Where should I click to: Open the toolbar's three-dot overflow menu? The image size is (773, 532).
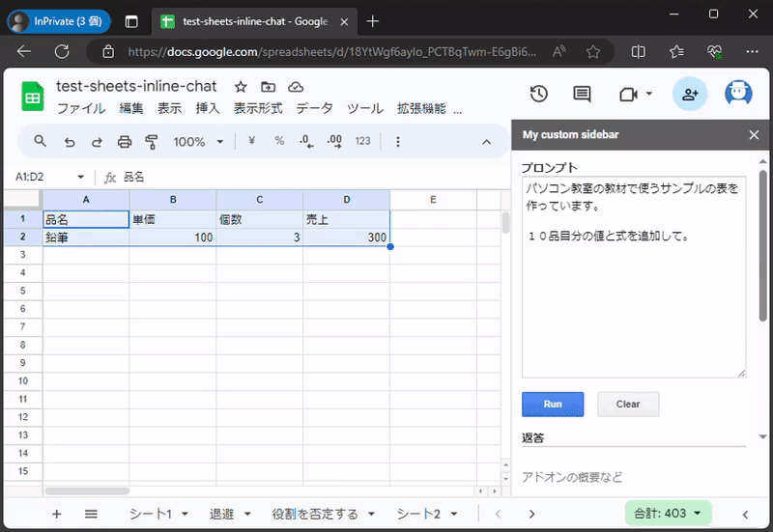point(398,142)
